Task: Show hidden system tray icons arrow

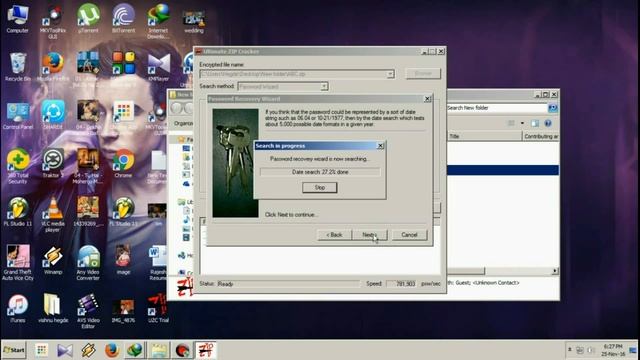Action: pos(569,350)
